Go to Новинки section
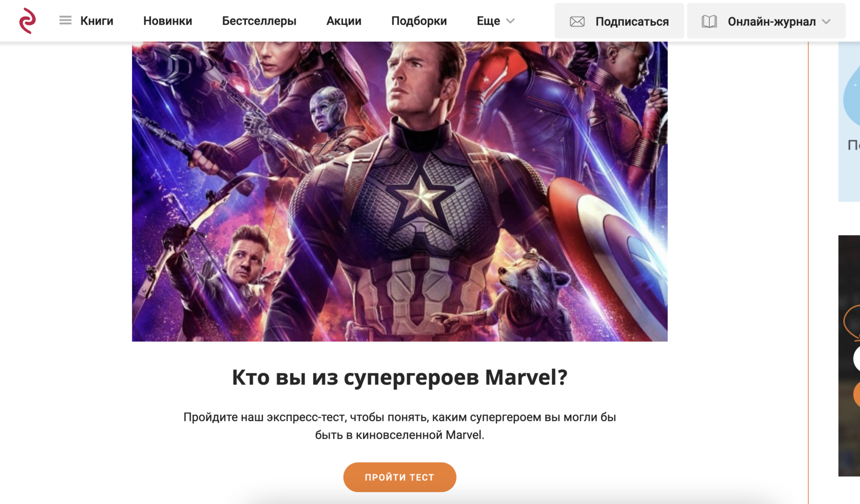860x504 pixels. tap(167, 21)
